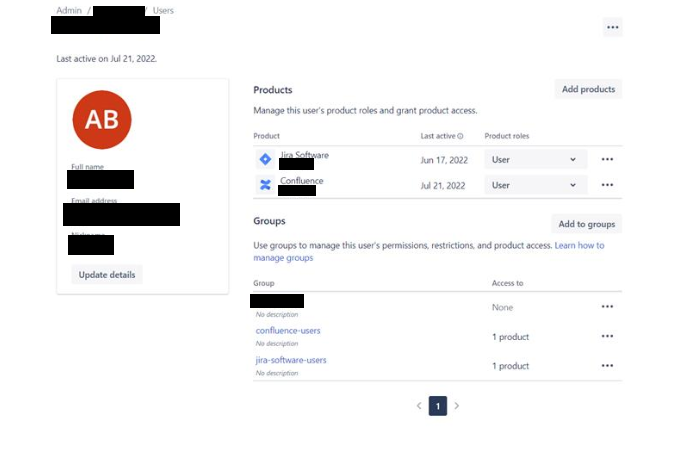Open the jira-software-users group link
The height and width of the screenshot is (449, 685).
tap(291, 360)
